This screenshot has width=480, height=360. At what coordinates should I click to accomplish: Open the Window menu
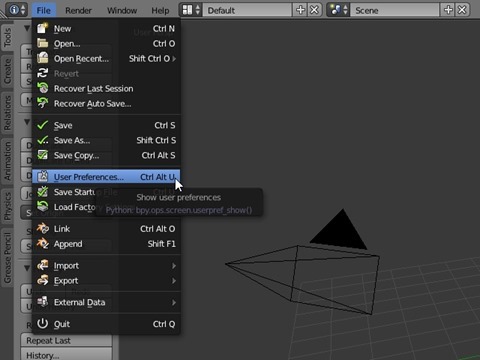click(x=122, y=10)
